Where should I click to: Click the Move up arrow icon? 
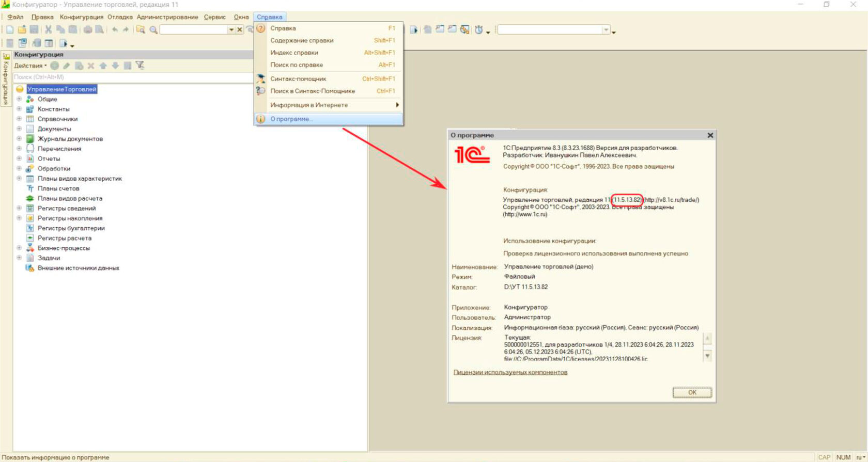103,66
